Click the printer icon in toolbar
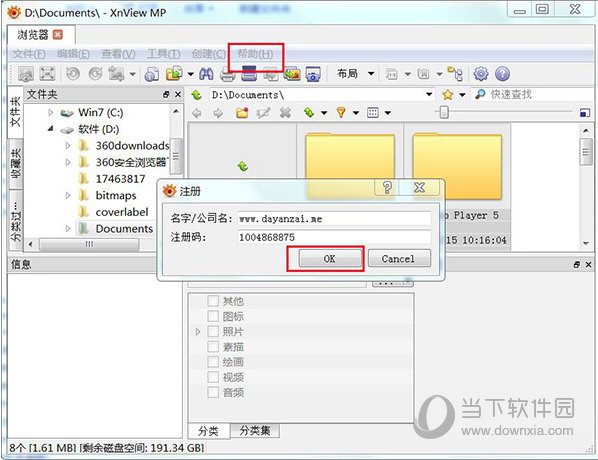This screenshot has width=598, height=460. click(228, 74)
